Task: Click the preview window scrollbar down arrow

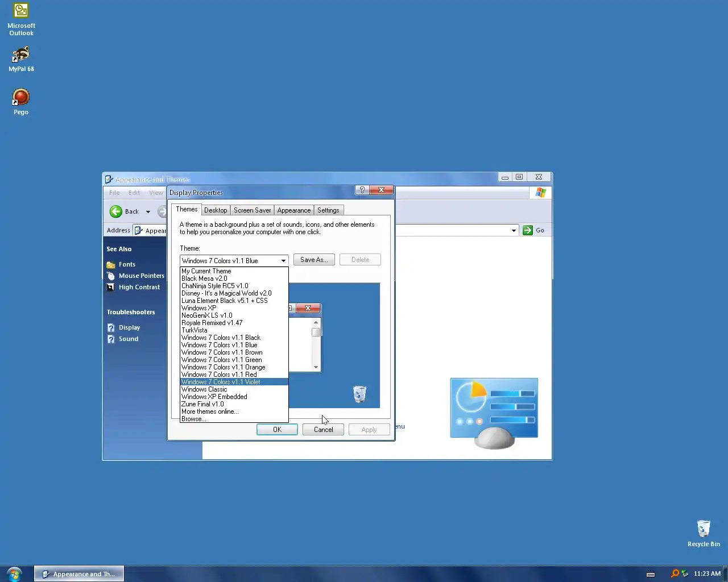Action: click(316, 367)
